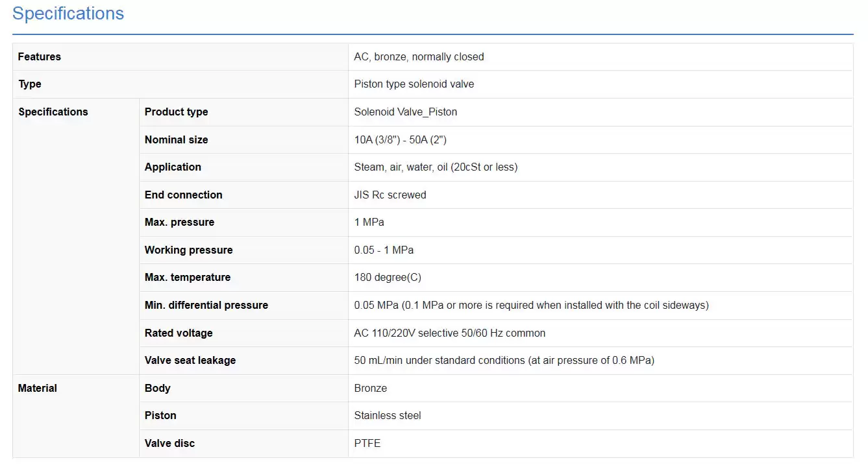
Task: Select the Nominal size label
Action: (177, 139)
